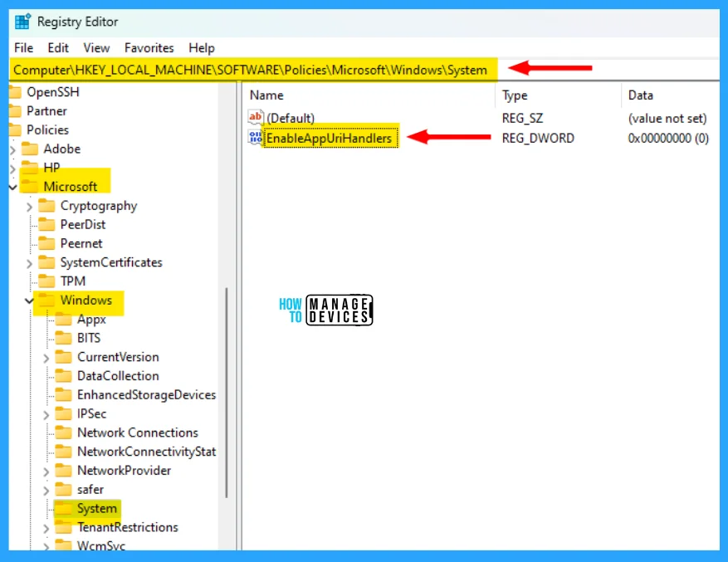Click the DataCollection folder icon
728x562 pixels.
pyautogui.click(x=64, y=376)
